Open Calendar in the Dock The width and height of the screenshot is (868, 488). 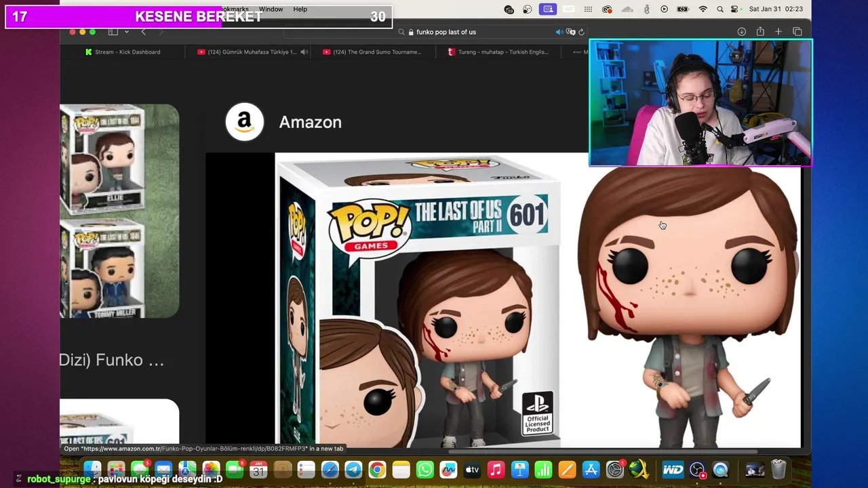(258, 469)
